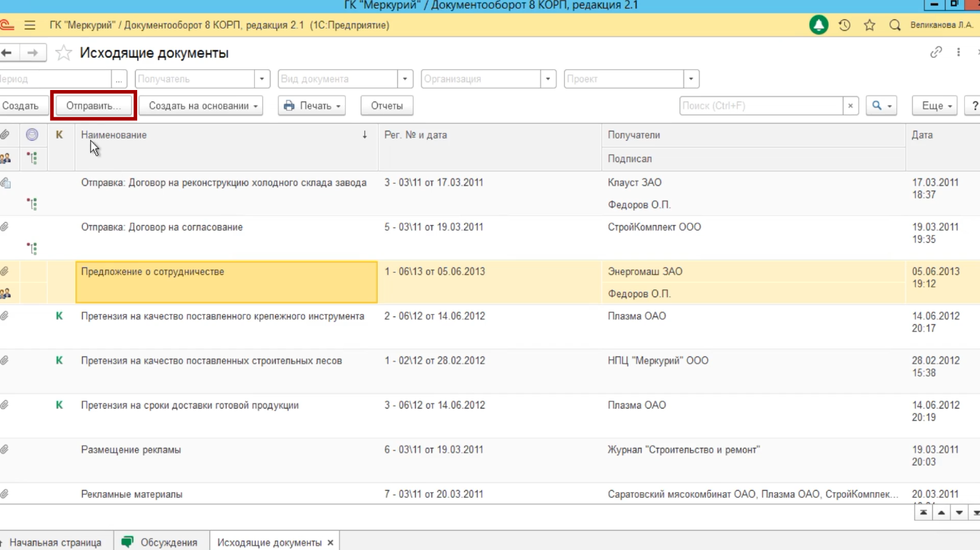Open the Период selection ellipsis button
The image size is (980, 550).
click(120, 79)
